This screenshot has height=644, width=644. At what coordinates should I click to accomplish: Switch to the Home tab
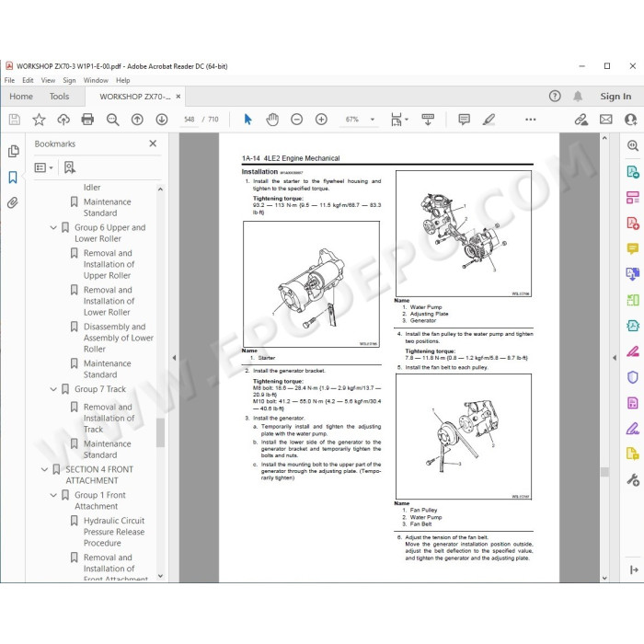coord(21,97)
